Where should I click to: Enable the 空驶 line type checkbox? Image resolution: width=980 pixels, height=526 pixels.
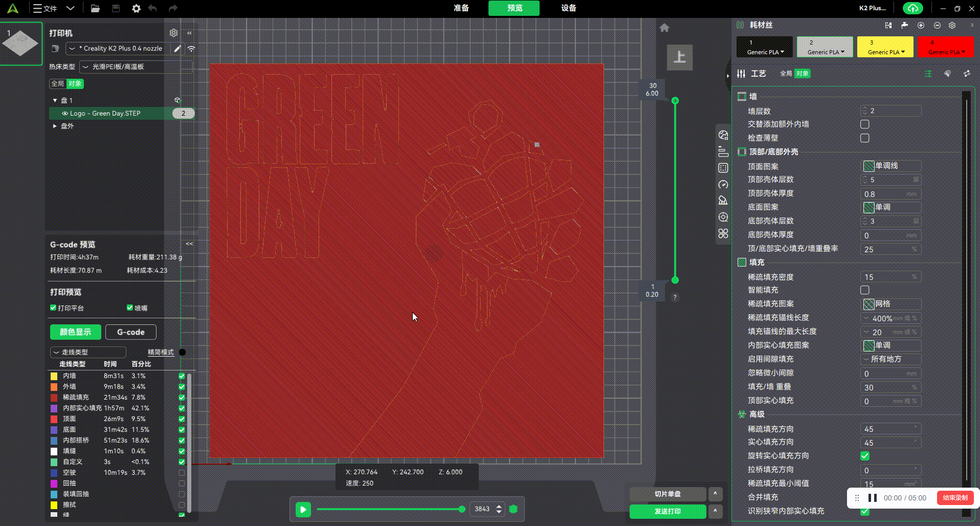182,473
